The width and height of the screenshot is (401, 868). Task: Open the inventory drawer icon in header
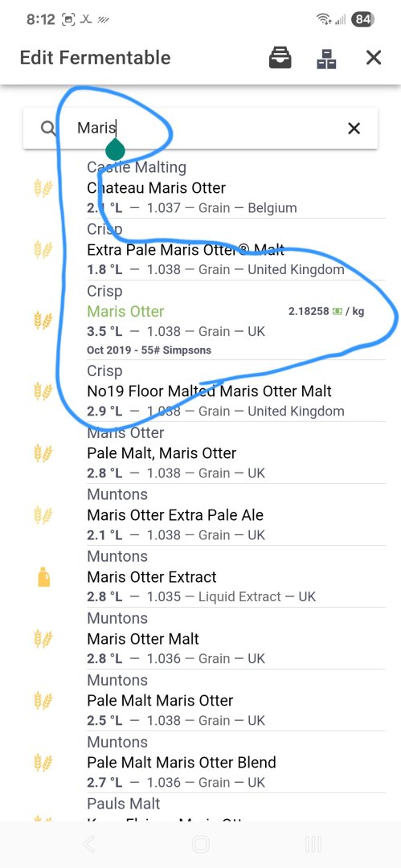280,58
